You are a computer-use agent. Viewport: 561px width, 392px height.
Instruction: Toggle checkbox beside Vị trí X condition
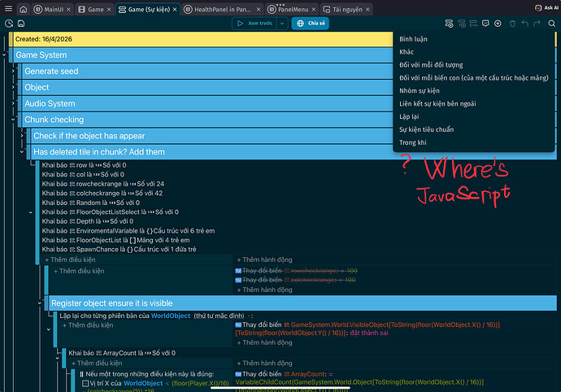85,383
